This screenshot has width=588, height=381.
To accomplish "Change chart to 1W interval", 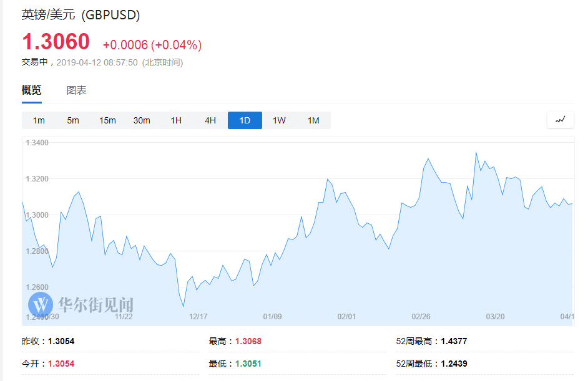I will tap(279, 120).
